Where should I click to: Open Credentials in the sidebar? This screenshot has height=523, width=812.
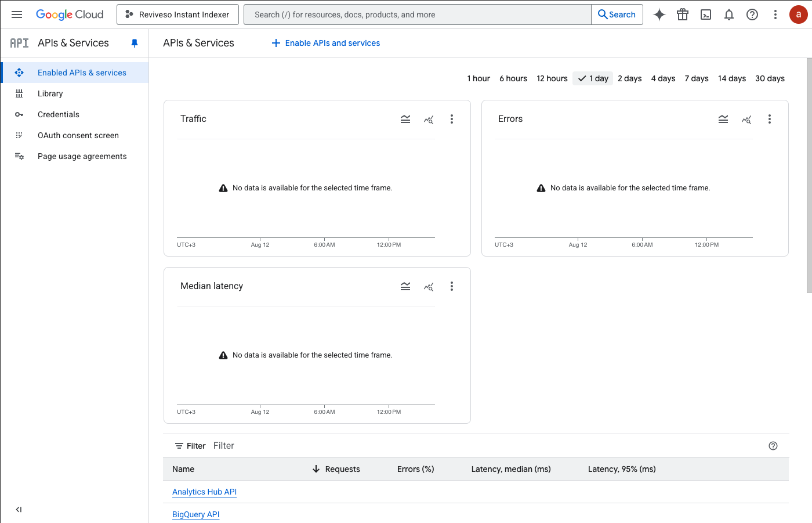coord(75,114)
